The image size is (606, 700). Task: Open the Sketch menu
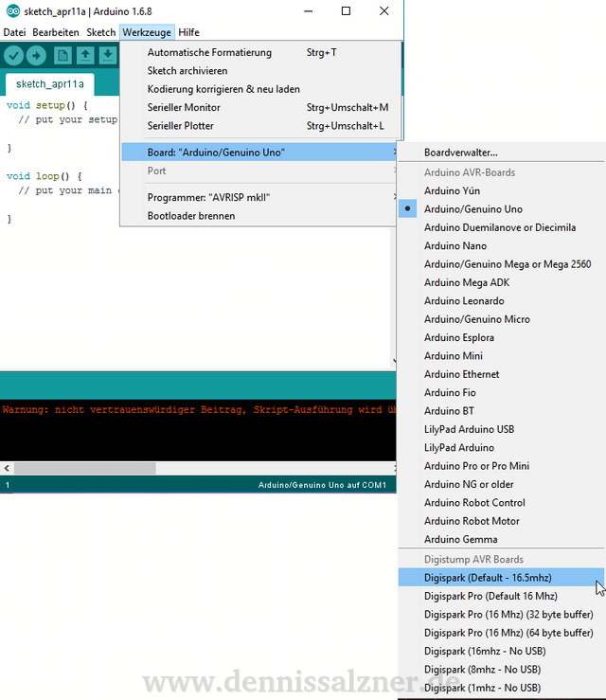click(x=101, y=32)
